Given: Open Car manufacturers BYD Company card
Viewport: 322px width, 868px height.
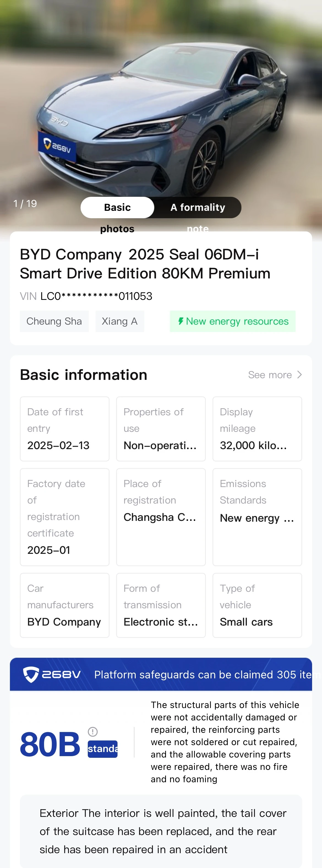Looking at the screenshot, I should [x=64, y=605].
